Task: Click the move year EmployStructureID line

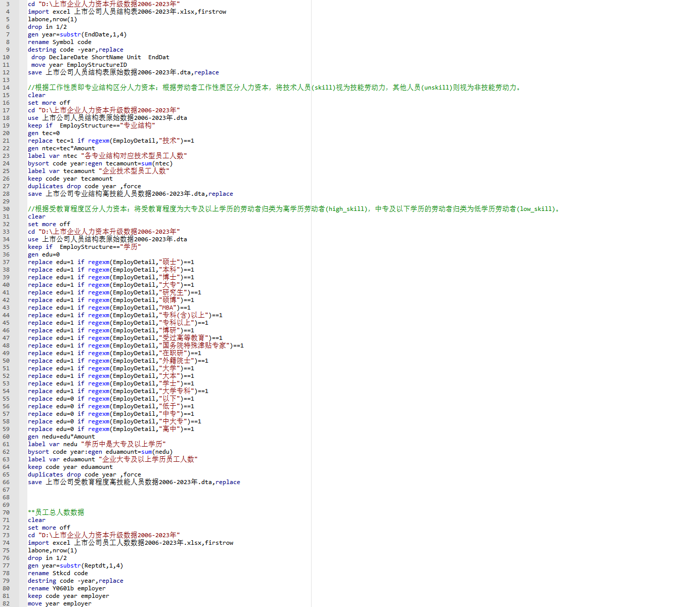Action: tap(79, 65)
